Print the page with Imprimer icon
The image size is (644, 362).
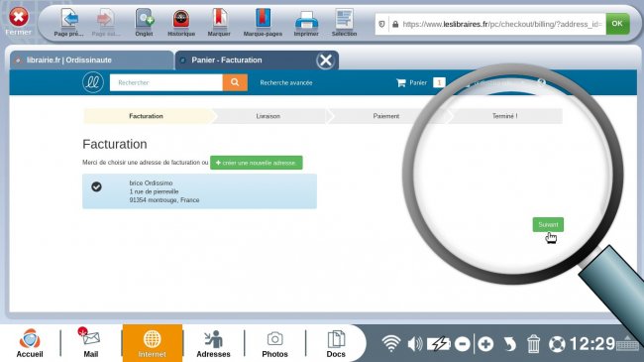[306, 19]
